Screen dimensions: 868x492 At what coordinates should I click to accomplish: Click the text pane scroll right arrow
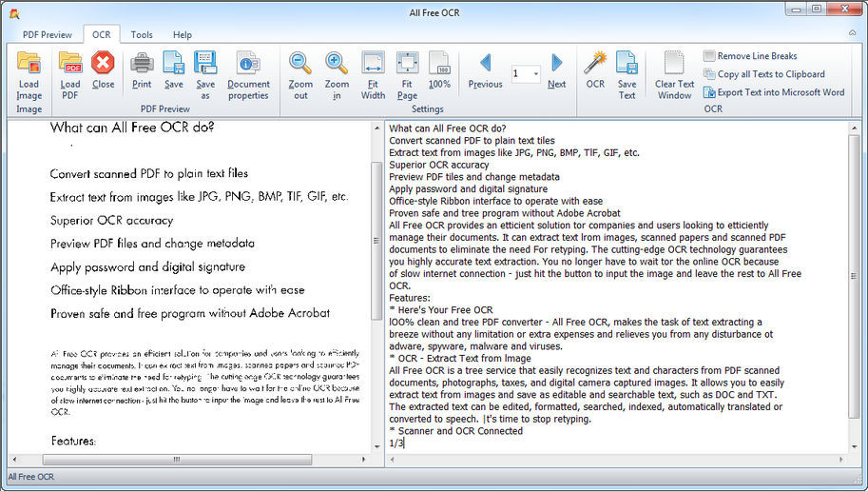click(x=840, y=460)
